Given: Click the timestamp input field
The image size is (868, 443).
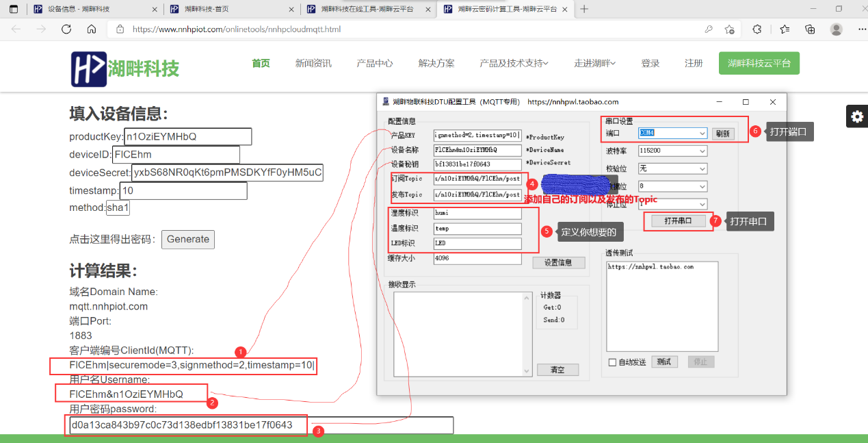Looking at the screenshot, I should tap(183, 190).
